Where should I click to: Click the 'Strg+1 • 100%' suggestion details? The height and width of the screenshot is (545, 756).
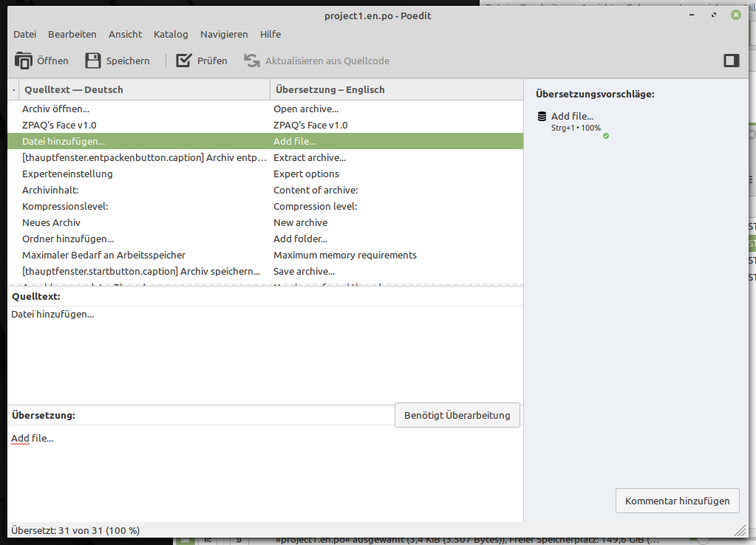click(576, 128)
